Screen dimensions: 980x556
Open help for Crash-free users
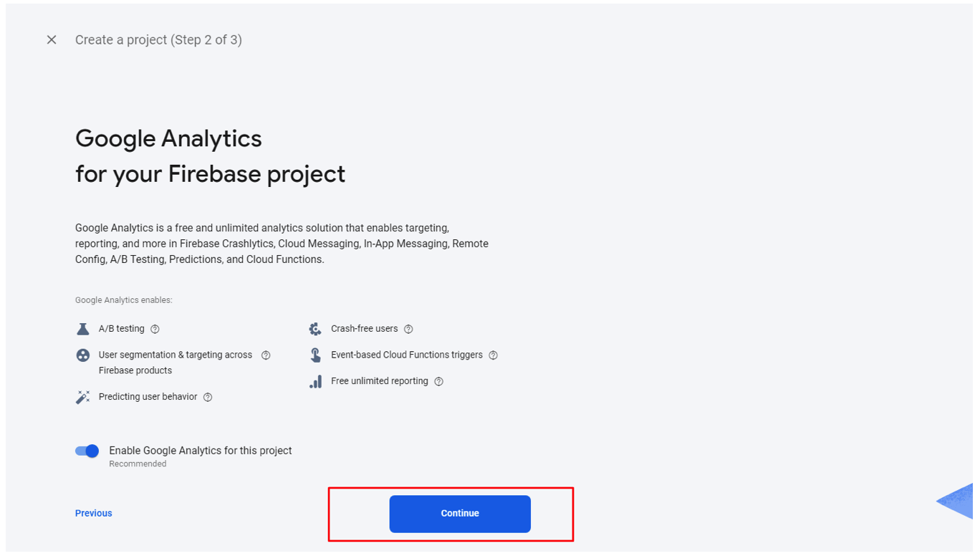click(408, 329)
